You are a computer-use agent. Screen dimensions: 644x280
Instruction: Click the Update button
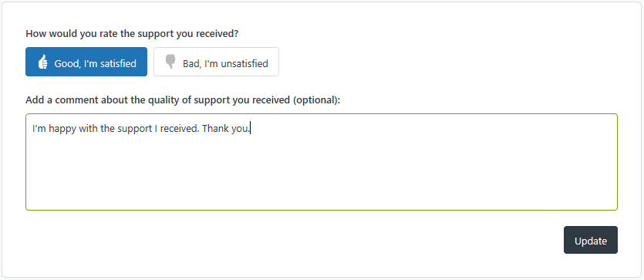(x=590, y=240)
